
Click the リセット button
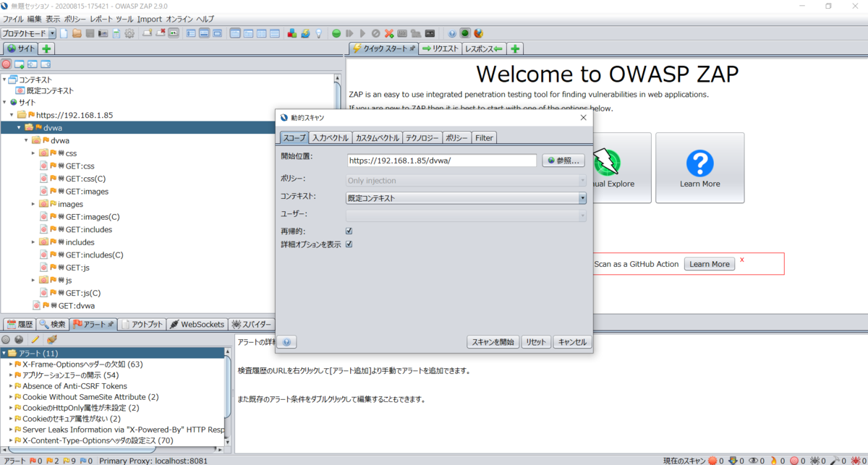coord(536,342)
